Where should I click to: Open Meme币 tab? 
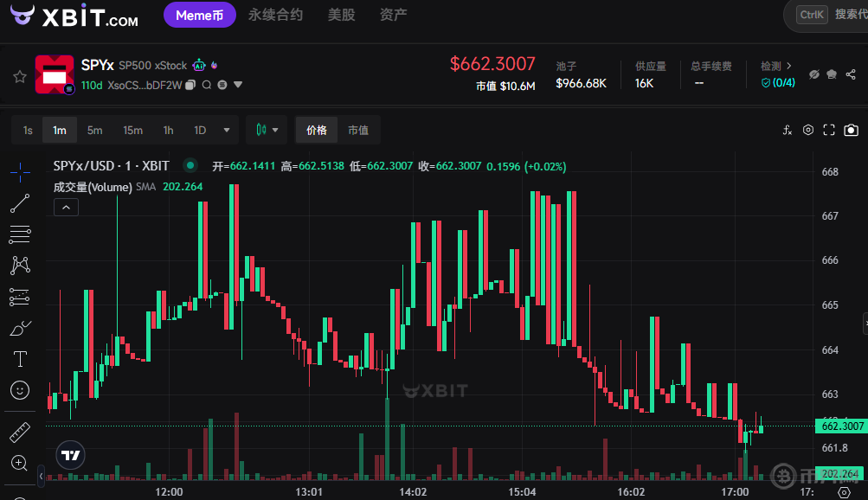[200, 15]
